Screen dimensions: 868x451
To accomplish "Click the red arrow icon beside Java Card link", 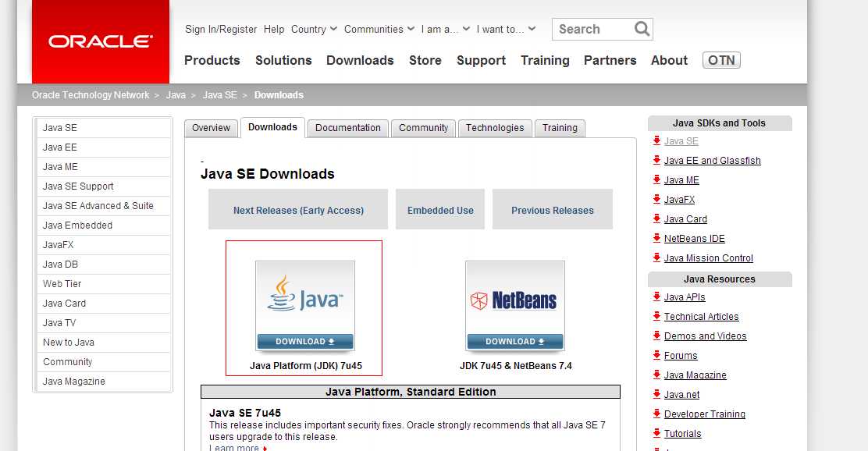I will [656, 218].
